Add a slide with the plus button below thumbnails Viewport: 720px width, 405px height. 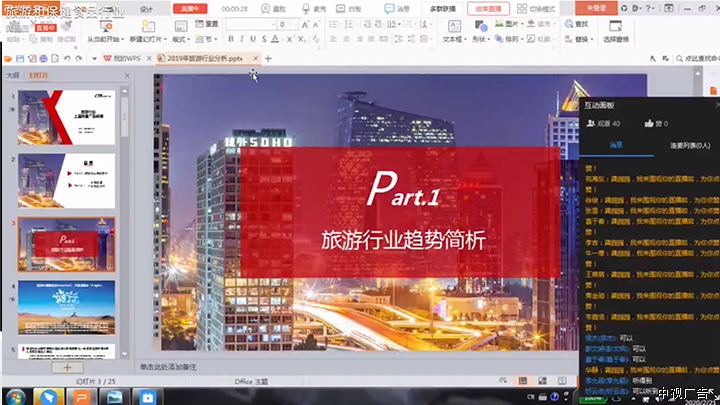click(x=67, y=367)
